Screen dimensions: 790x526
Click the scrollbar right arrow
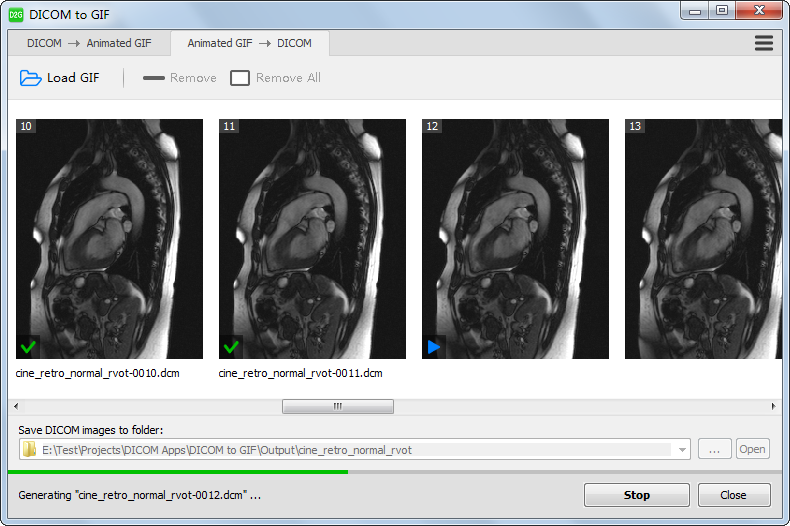pos(773,406)
